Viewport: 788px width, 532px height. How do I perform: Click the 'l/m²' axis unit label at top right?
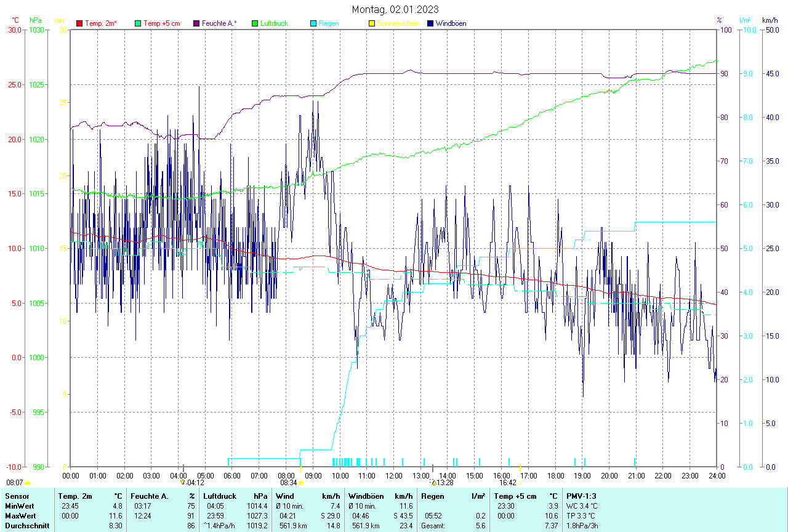(746, 20)
